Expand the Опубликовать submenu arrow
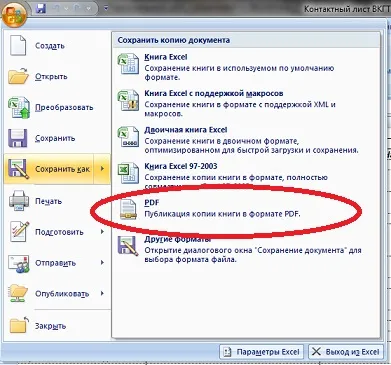Image resolution: width=391 pixels, height=365 pixels. tap(102, 293)
